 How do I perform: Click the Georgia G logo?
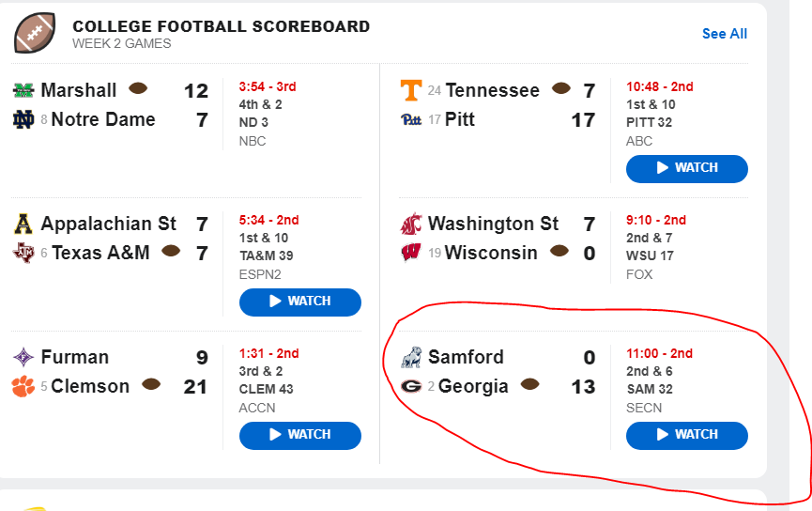click(411, 386)
